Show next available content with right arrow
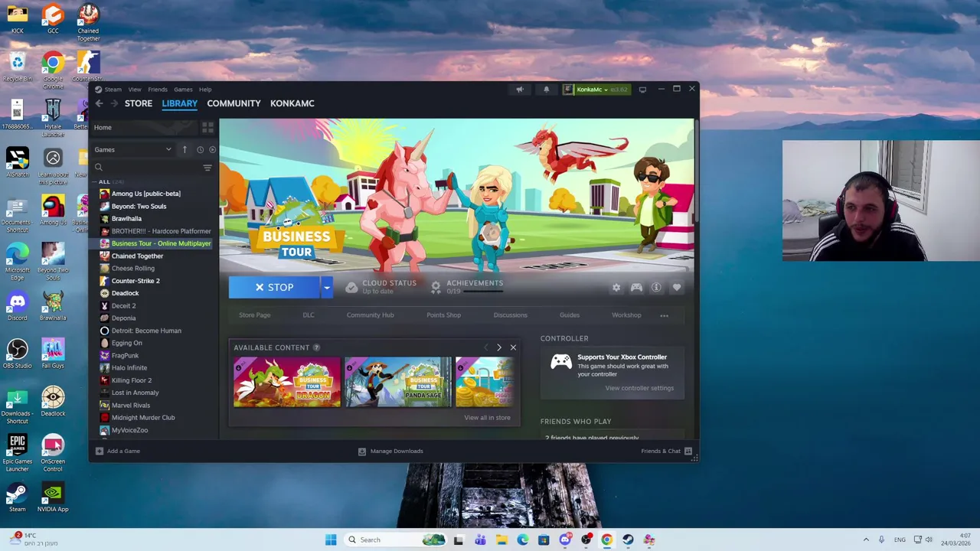Screen dimensions: 980x551 pyautogui.click(x=499, y=347)
